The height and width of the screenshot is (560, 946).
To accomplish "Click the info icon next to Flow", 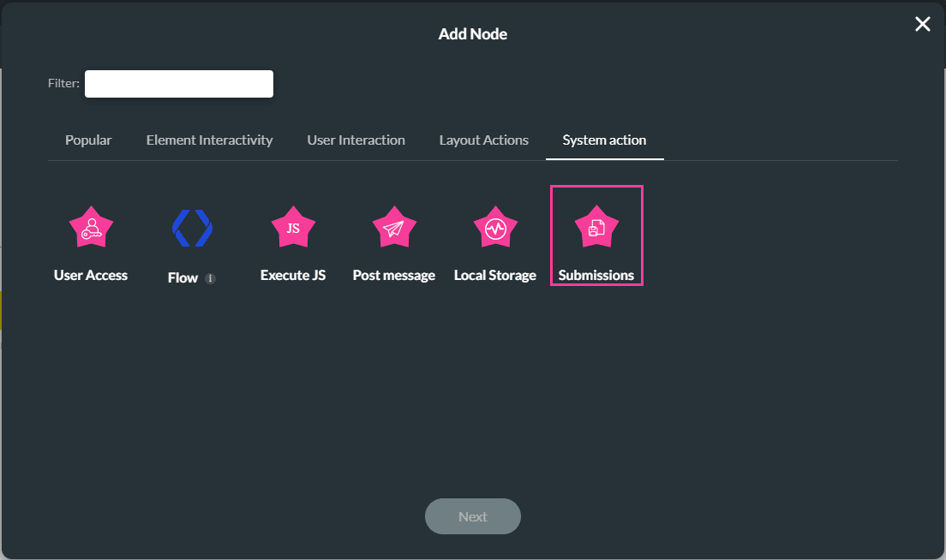I will (x=208, y=277).
